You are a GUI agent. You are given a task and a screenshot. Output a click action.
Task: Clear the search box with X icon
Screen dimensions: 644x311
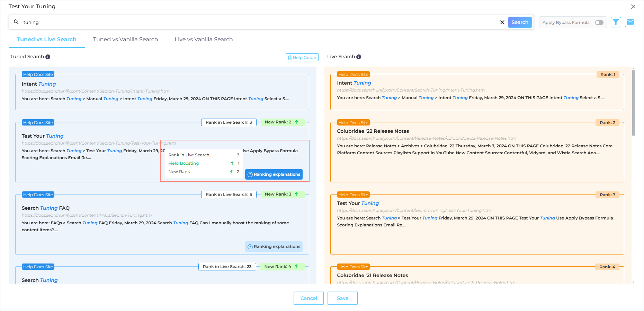click(502, 22)
